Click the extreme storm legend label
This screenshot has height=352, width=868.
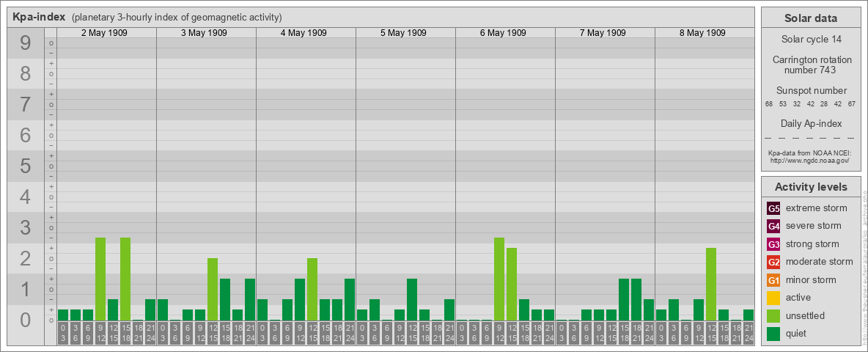[816, 209]
